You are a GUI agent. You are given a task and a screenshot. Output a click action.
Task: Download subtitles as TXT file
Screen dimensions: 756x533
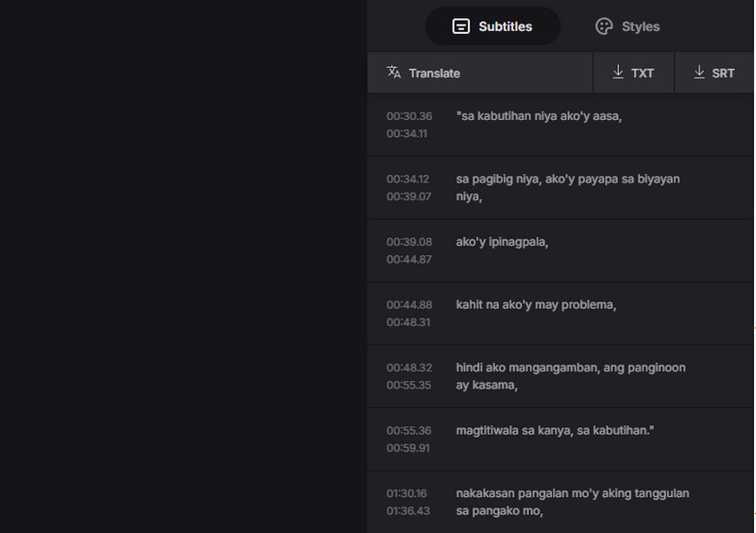point(633,73)
